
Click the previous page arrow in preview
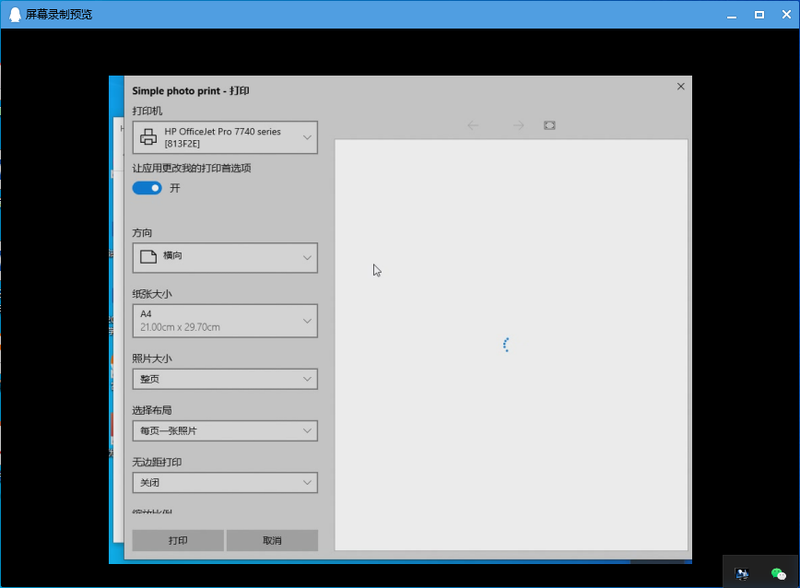pos(473,125)
